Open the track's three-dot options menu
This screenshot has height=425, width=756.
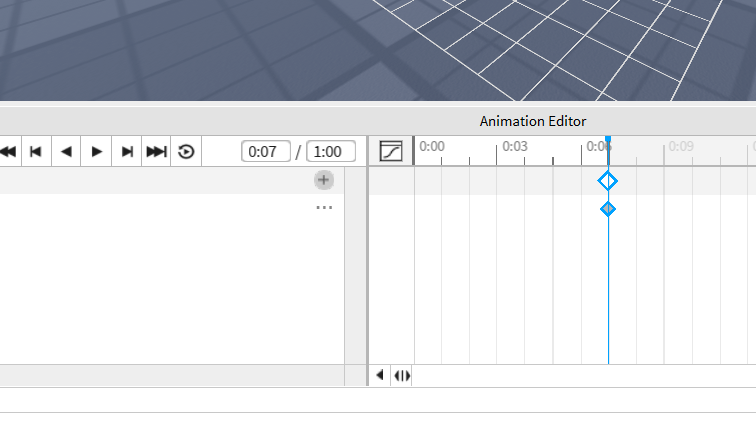[323, 208]
